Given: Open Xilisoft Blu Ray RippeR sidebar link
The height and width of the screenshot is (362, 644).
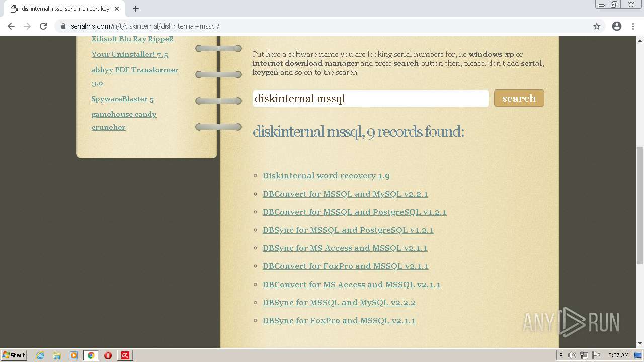Looking at the screenshot, I should pyautogui.click(x=133, y=39).
